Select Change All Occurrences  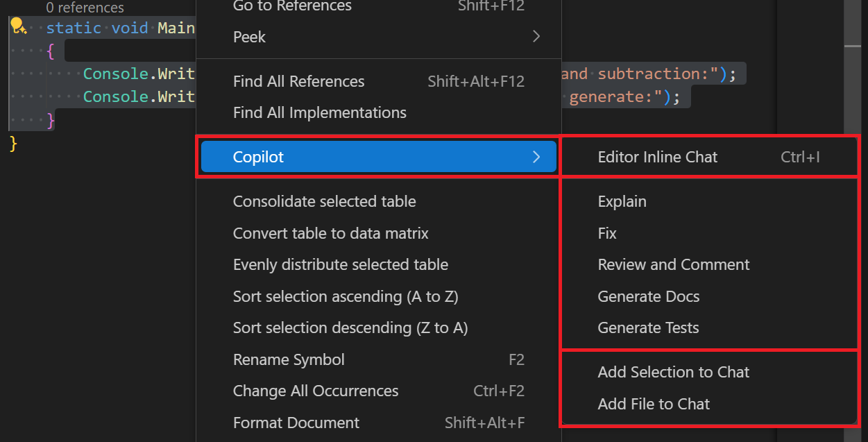(378, 391)
